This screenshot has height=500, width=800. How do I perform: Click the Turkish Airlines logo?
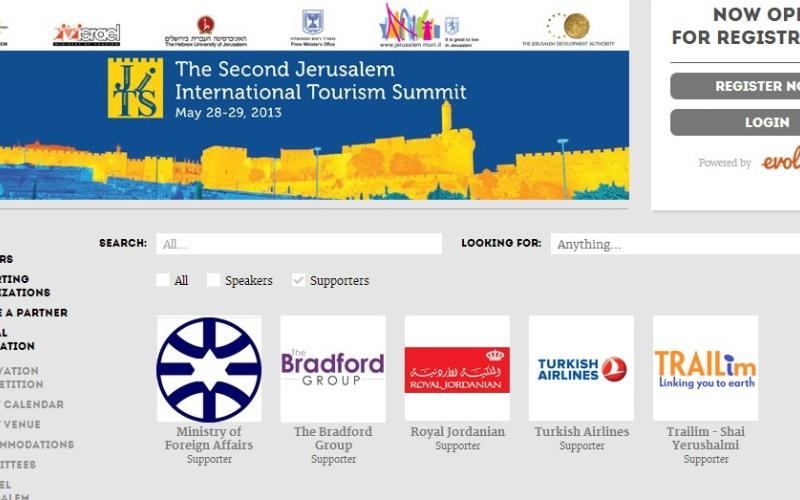tap(581, 369)
